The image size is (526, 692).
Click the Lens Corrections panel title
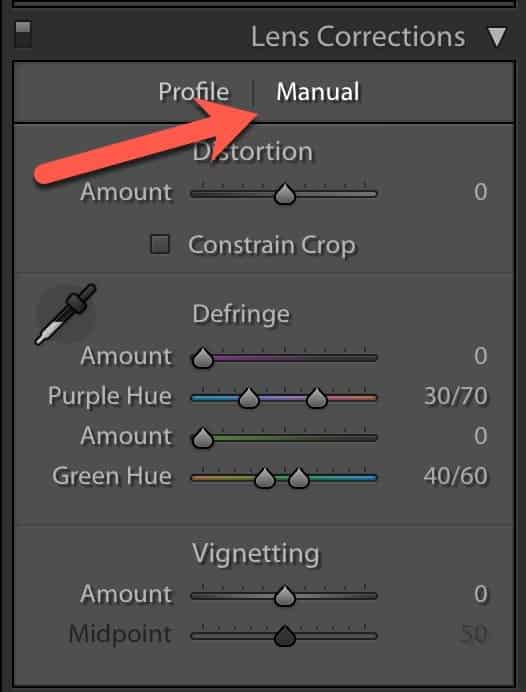point(358,36)
